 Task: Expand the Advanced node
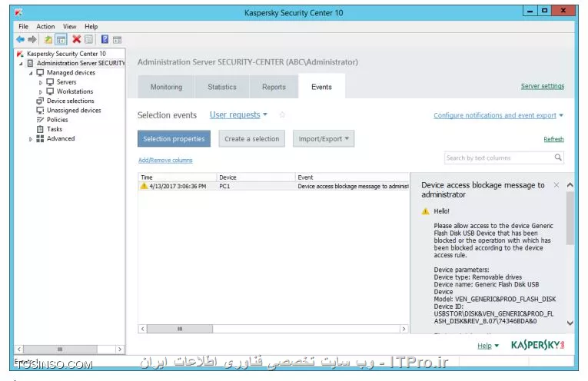(x=31, y=138)
